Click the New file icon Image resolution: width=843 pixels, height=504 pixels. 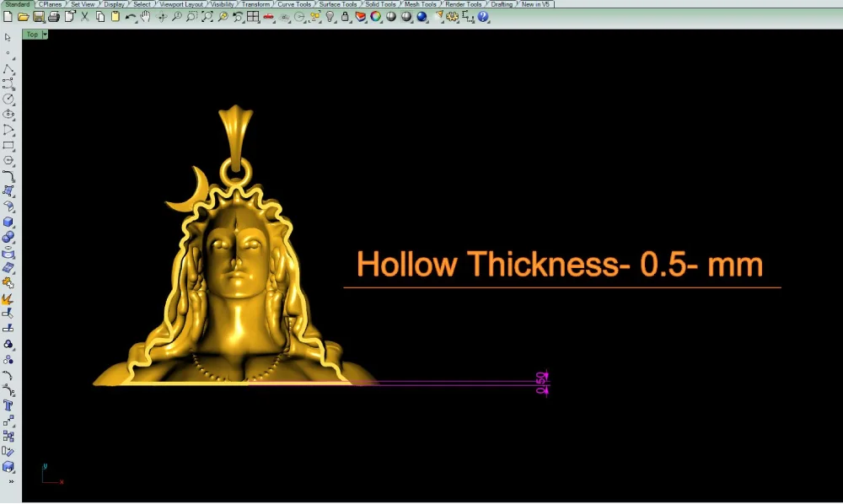(x=8, y=17)
